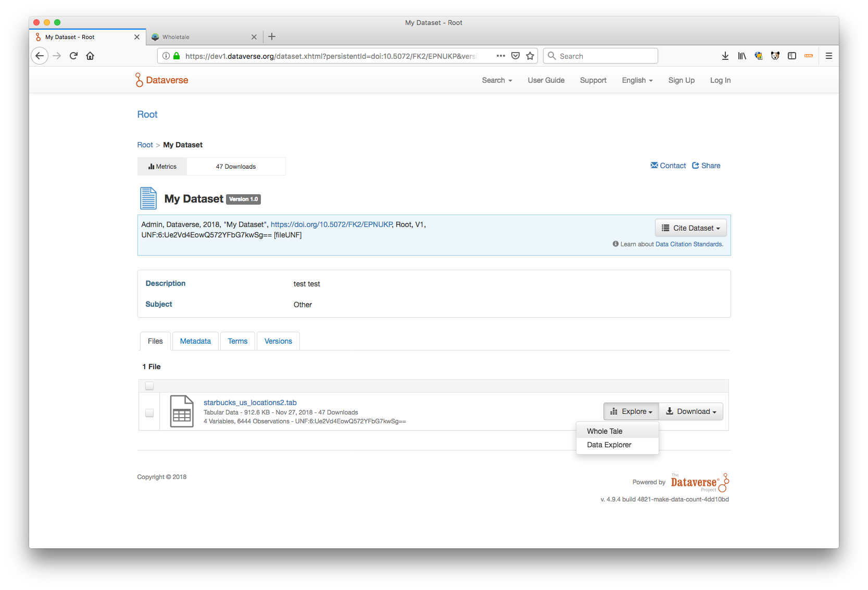
Task: Click inside the browser Search field
Action: tap(600, 56)
